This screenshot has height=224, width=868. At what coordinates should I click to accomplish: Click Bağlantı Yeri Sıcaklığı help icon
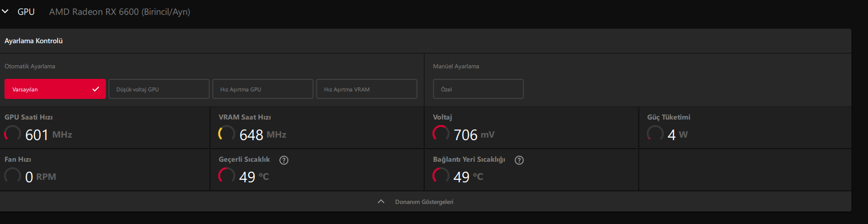[x=519, y=160]
